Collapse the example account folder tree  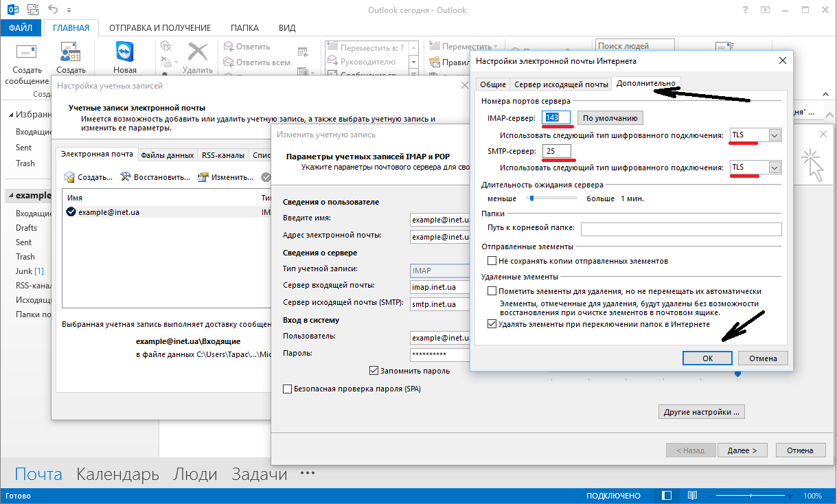click(10, 196)
